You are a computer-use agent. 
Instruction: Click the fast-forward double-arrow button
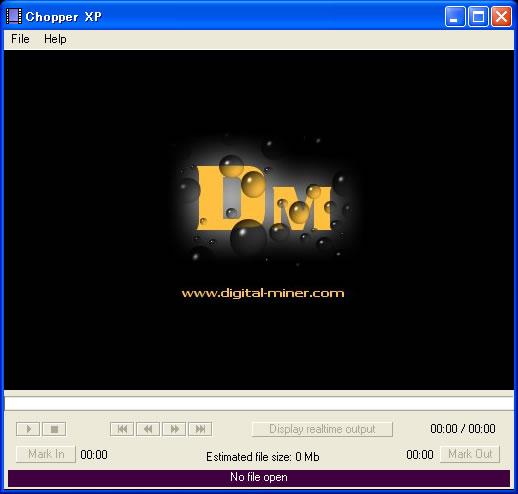[174, 429]
